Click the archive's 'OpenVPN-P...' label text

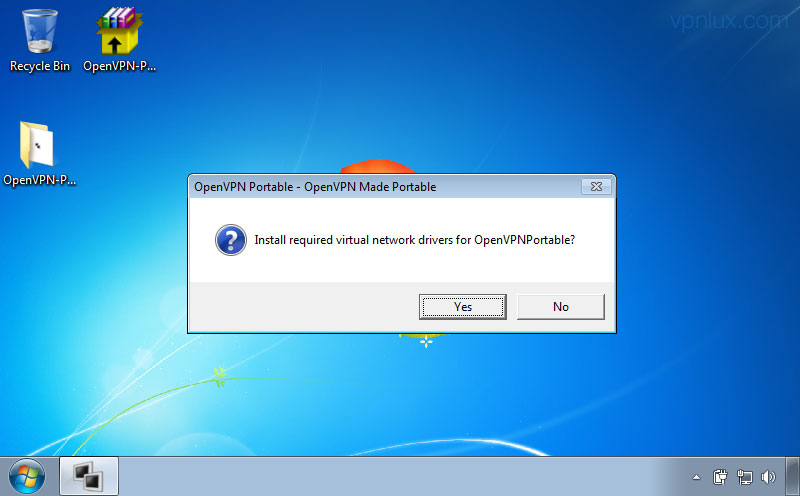119,66
